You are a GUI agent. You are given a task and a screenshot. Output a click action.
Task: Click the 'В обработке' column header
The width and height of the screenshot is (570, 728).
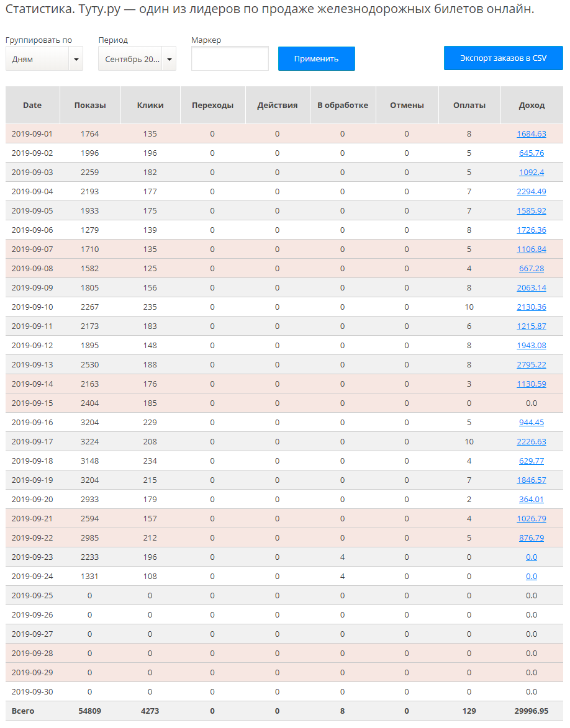click(x=343, y=105)
